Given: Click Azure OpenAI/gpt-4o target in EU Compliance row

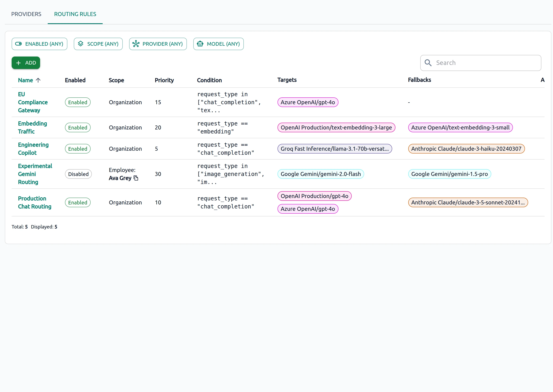Looking at the screenshot, I should point(308,102).
